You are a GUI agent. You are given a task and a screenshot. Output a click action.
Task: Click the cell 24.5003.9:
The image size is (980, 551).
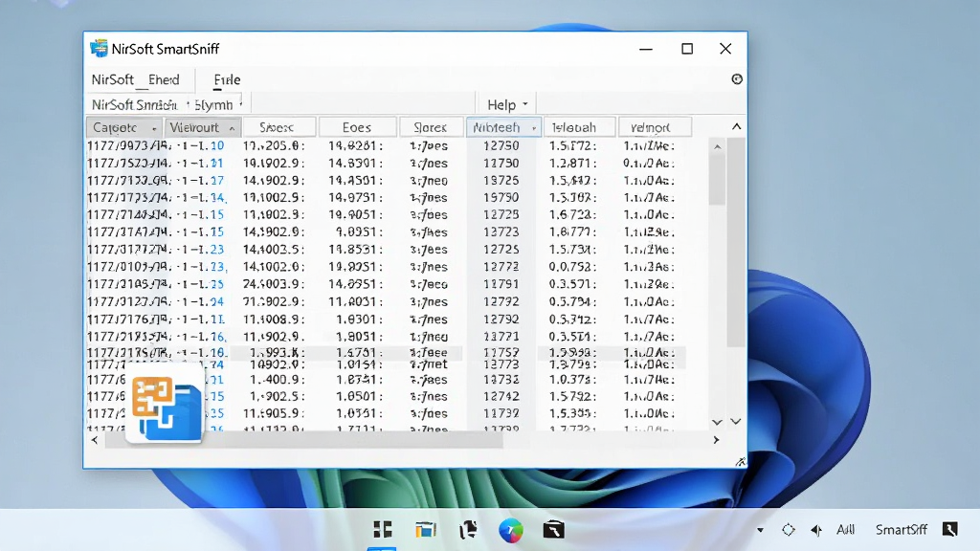coord(273,284)
